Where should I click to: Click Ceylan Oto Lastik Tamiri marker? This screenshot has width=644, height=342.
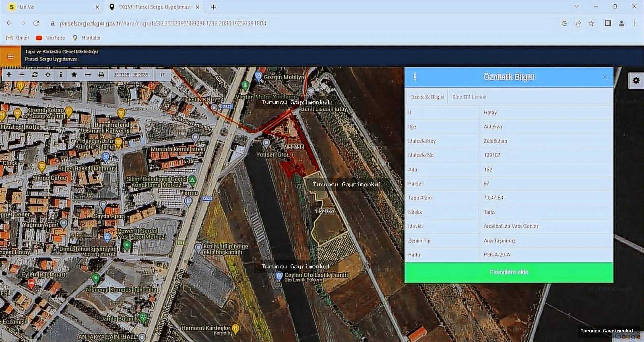[x=279, y=276]
